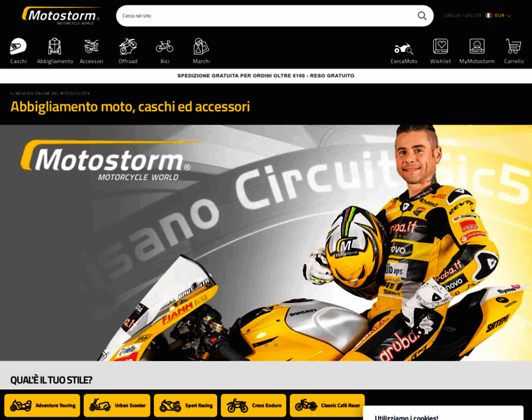The width and height of the screenshot is (532, 420).
Task: Click the free shipping promo banner text
Action: (x=266, y=76)
